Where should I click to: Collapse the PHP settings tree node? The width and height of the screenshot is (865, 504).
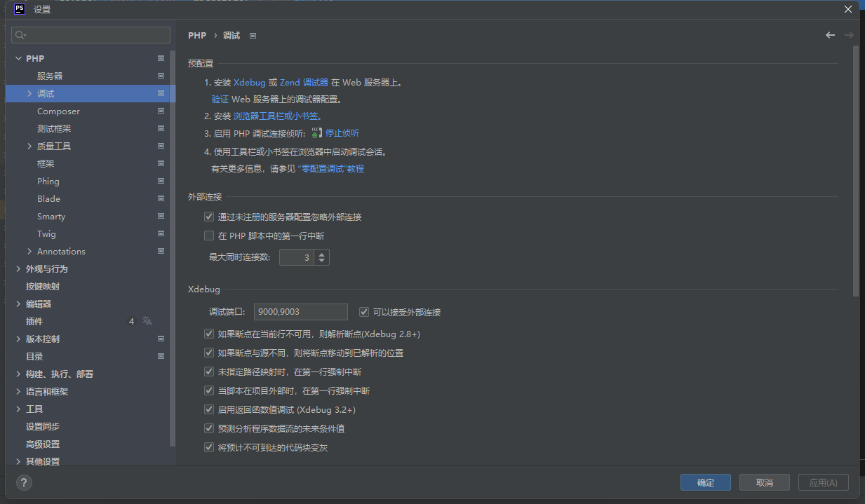18,58
